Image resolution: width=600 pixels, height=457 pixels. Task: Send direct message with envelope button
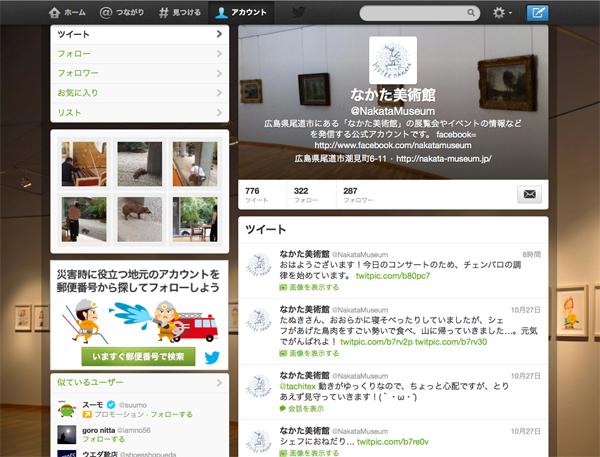[530, 194]
